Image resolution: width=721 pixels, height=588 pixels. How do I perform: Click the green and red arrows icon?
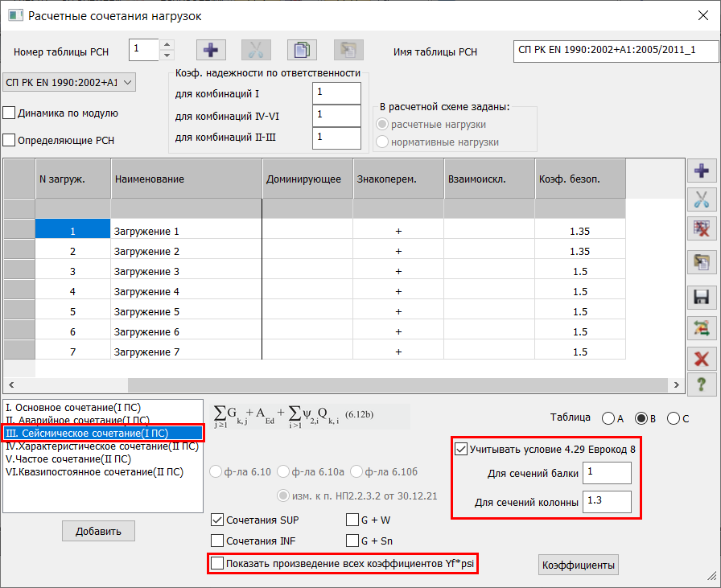[700, 327]
